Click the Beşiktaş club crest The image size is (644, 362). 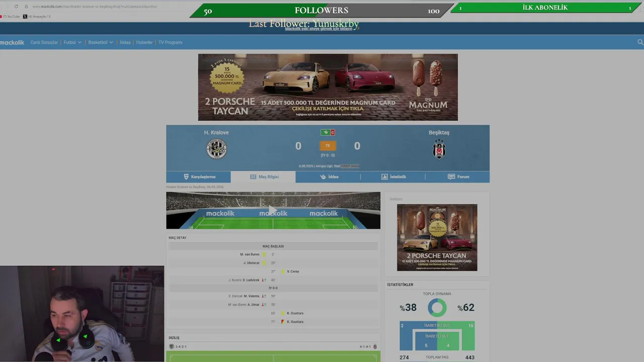tap(439, 149)
